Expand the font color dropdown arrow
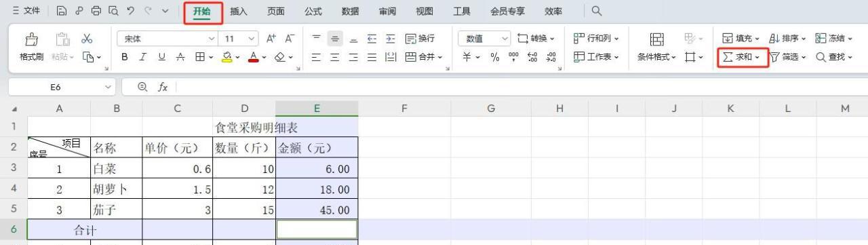868x245 pixels. [x=264, y=58]
